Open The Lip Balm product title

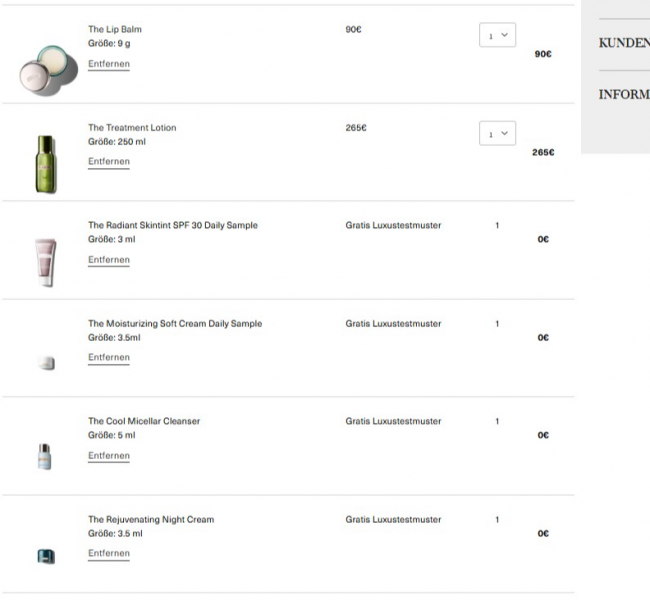[x=114, y=30]
